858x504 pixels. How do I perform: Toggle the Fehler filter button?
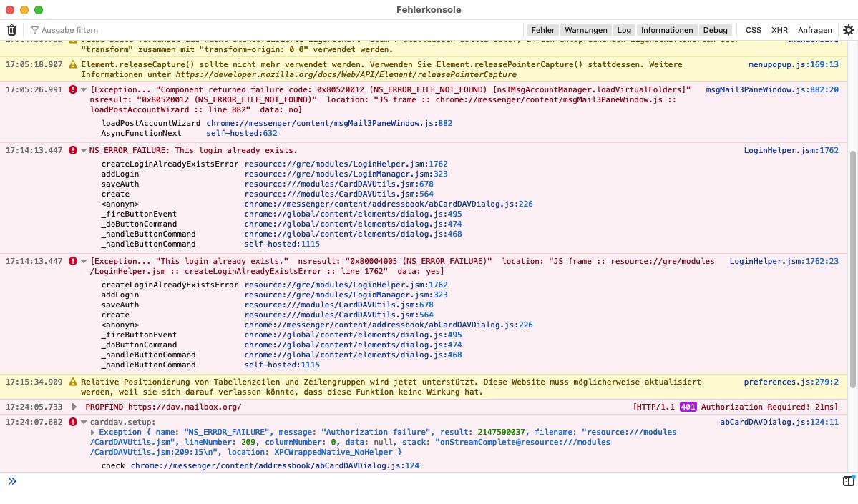pos(542,30)
